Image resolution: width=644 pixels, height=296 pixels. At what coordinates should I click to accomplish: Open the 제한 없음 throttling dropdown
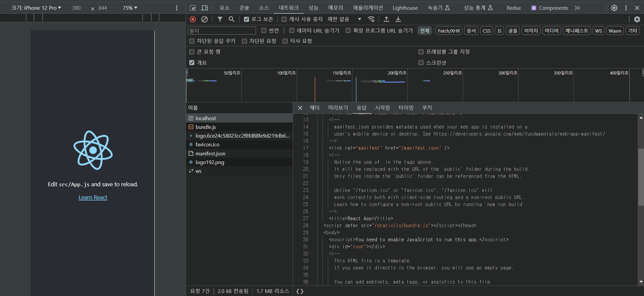344,19
